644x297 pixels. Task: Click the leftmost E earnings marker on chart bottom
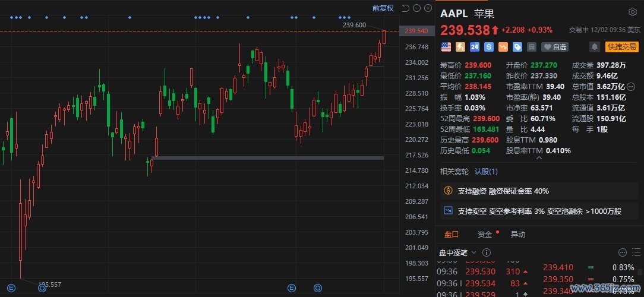(x=11, y=287)
